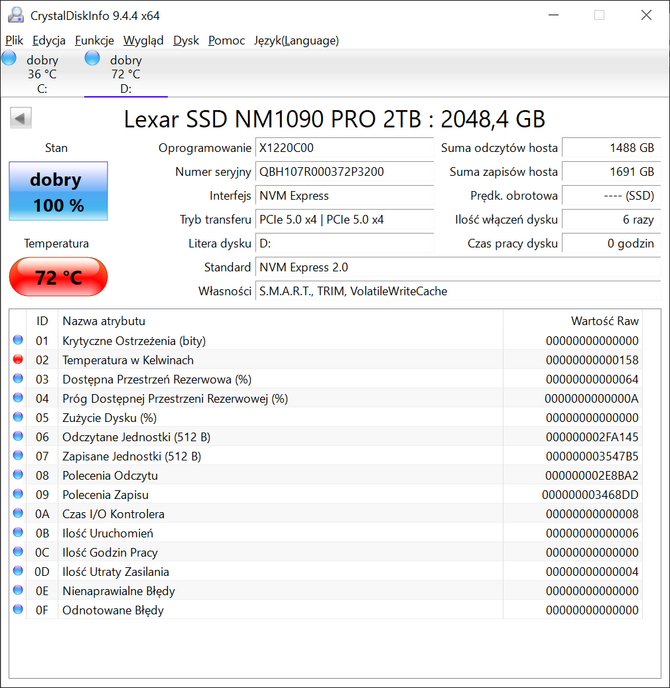
Task: Click the Wartość Raw column header
Action: [573, 321]
